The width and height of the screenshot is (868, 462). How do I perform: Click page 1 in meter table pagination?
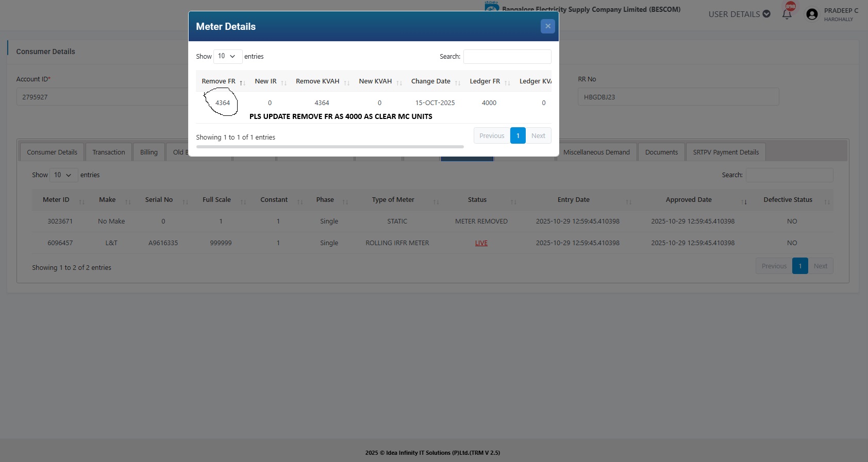tap(800, 266)
